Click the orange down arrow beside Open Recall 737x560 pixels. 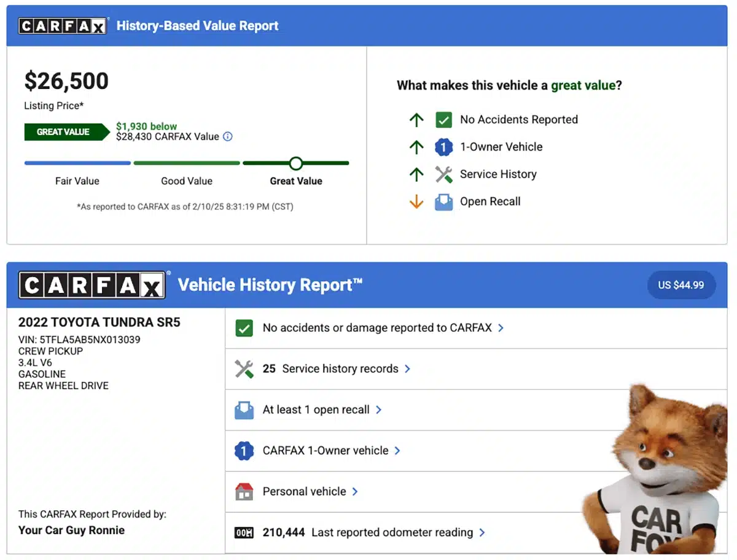pos(416,201)
